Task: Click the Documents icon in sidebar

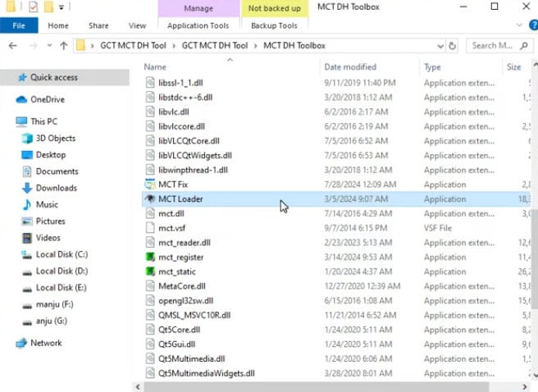Action: click(27, 171)
